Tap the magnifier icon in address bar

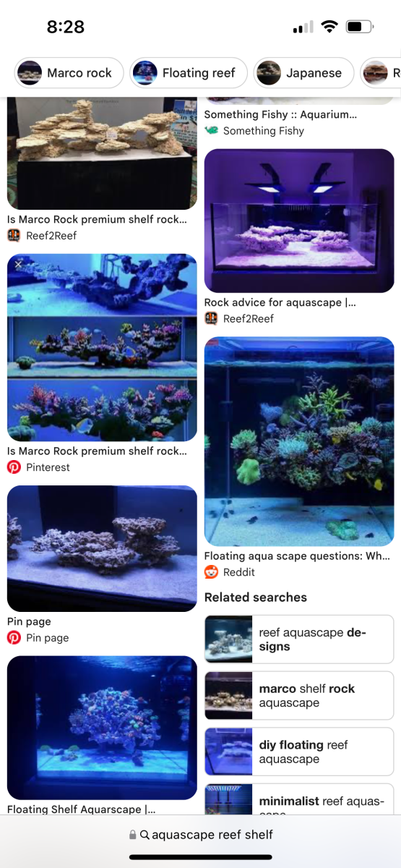(145, 835)
